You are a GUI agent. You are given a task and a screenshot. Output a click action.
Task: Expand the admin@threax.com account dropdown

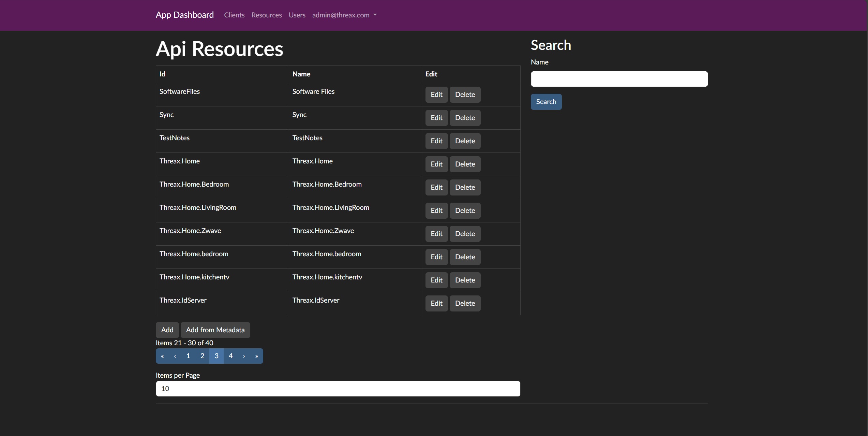[344, 15]
